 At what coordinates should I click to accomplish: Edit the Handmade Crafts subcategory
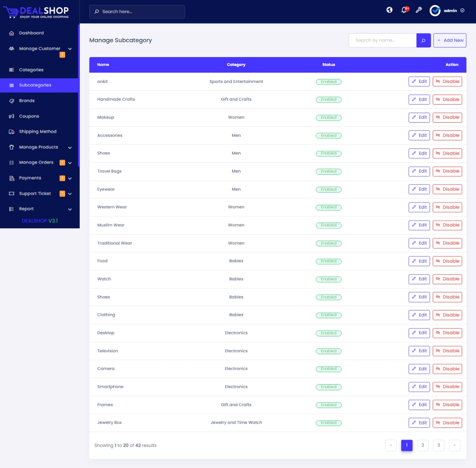click(419, 99)
